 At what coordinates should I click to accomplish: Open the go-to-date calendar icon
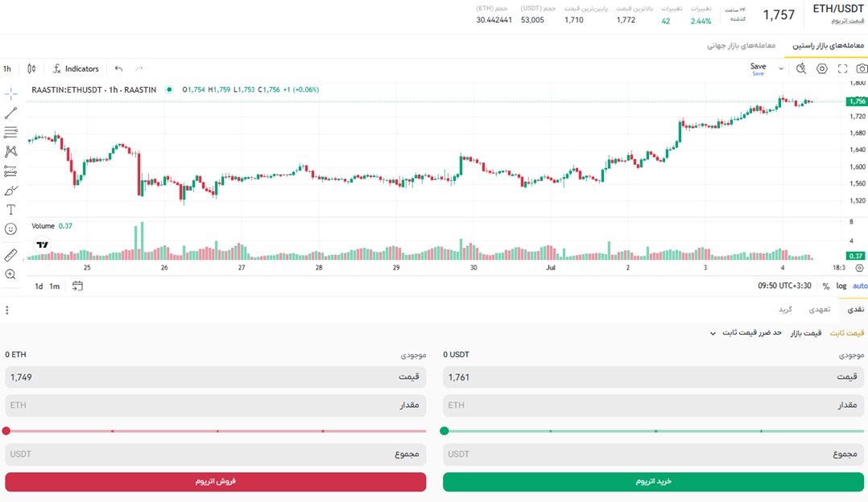(x=77, y=286)
